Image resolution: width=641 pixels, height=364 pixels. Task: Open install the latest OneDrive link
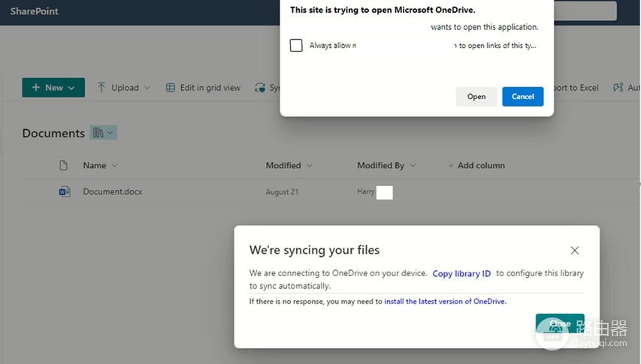[444, 302]
